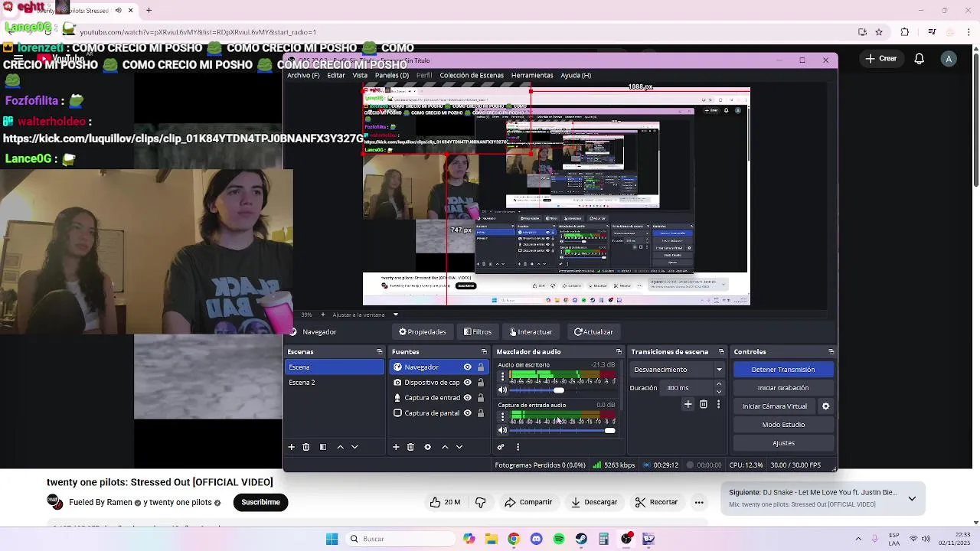Click Suscribirme button
Screen dimensions: 980x551
260,502
